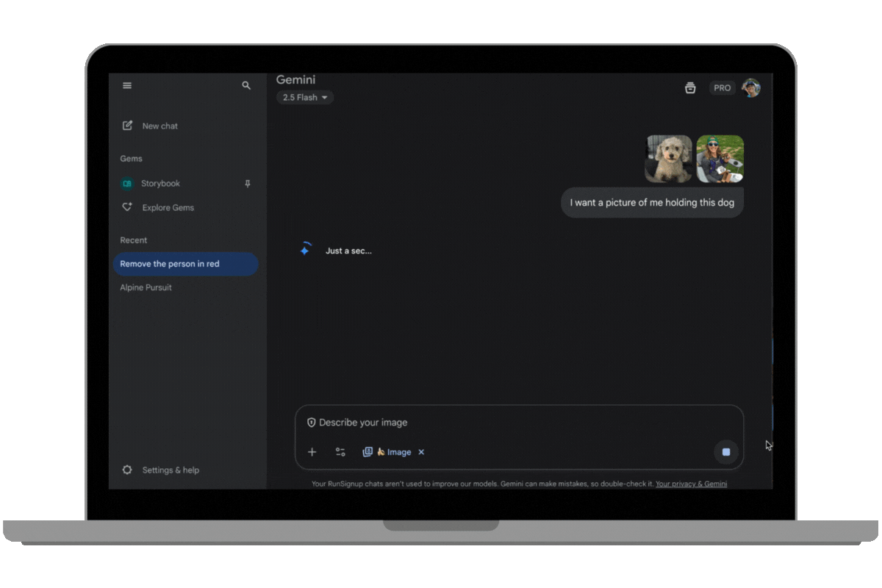Click the Storybook gem icon
Viewport: 882px width, 588px height.
tap(127, 184)
